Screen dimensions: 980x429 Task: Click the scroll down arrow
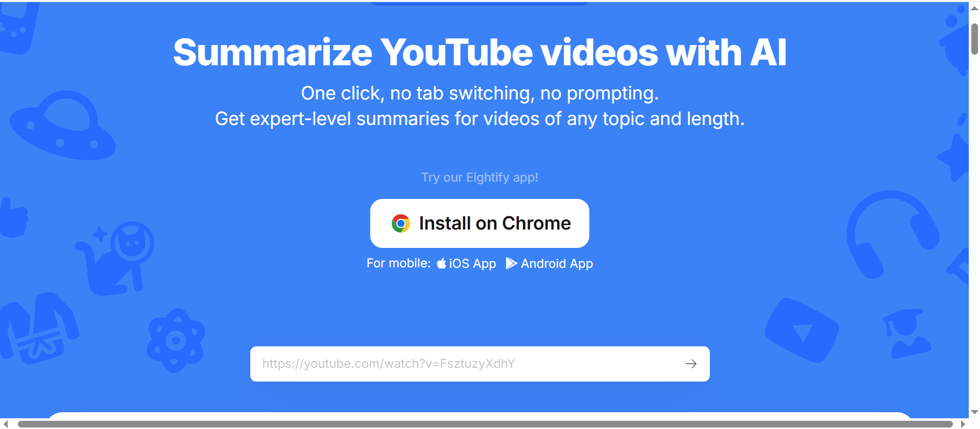(x=974, y=412)
